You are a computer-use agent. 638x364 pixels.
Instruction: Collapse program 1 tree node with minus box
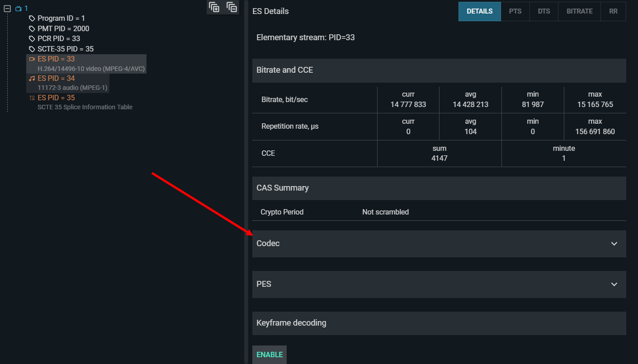point(7,9)
